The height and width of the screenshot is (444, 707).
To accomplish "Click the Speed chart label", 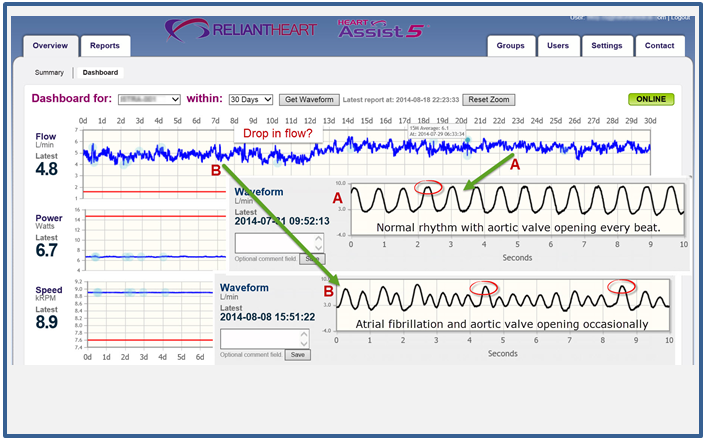I will pos(49,290).
